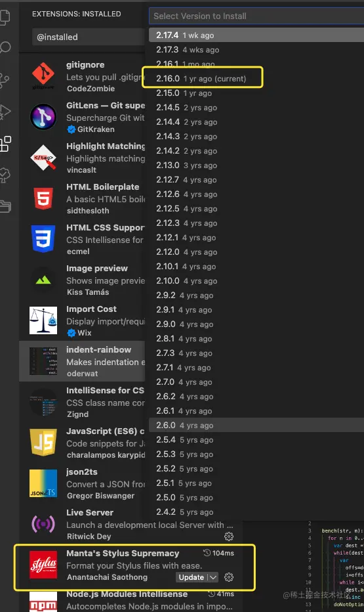Screen dimensions: 364x612
Task: Click the IntelliSense for CSS extension icon
Action: pos(43,402)
